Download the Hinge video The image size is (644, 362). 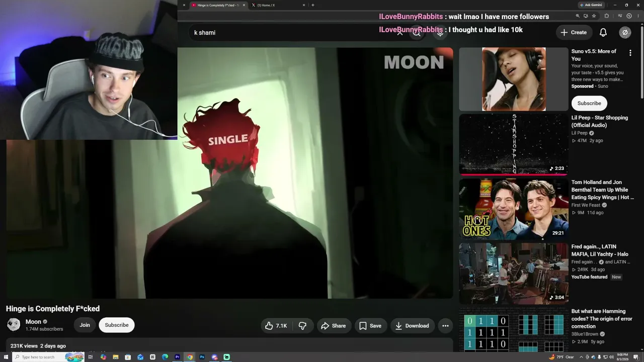click(x=412, y=326)
